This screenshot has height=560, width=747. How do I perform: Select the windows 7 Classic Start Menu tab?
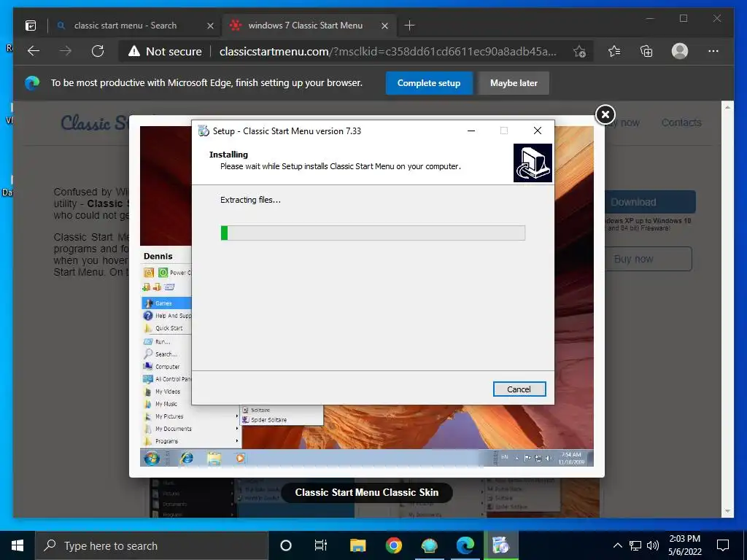coord(306,26)
